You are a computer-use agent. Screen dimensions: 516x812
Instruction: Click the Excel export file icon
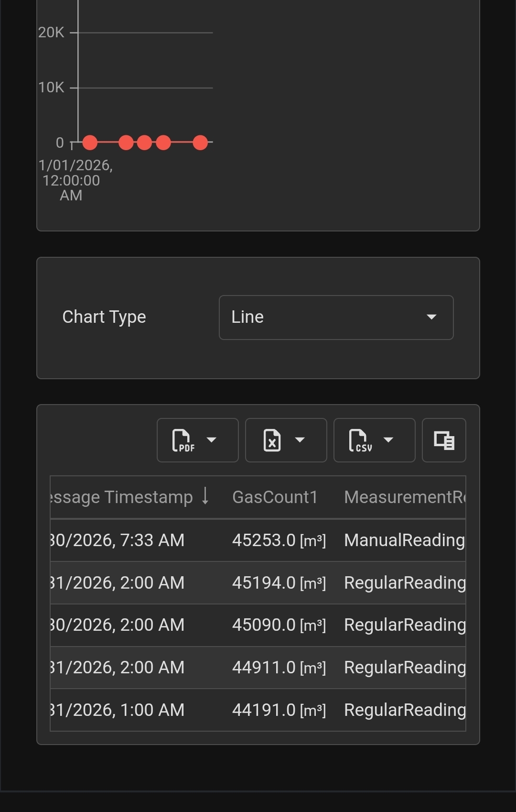272,440
